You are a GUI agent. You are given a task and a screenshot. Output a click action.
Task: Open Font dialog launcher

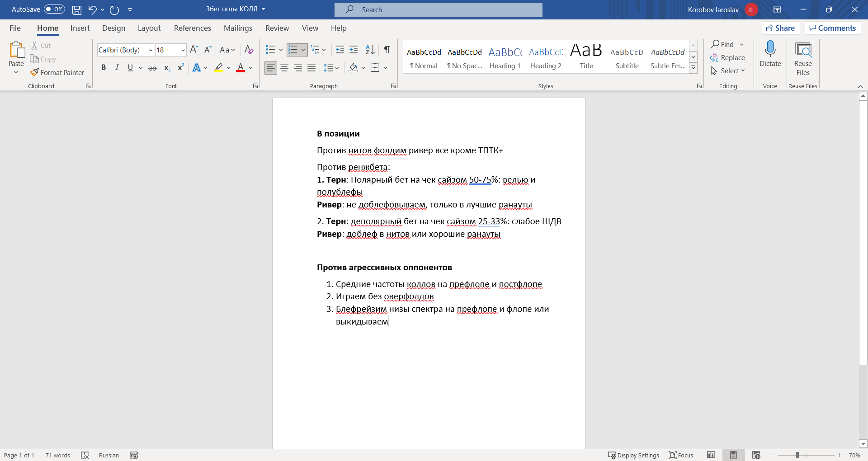[x=255, y=86]
